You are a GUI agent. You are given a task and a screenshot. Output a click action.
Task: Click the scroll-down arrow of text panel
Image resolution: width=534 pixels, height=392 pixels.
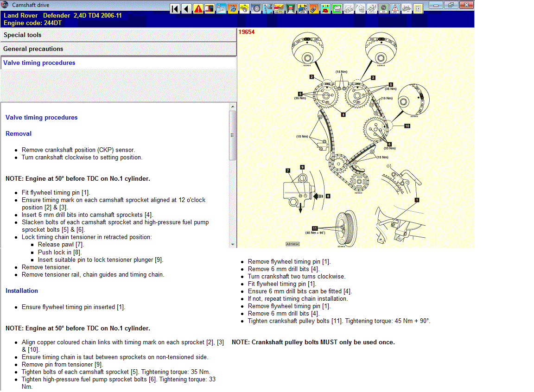tap(233, 244)
